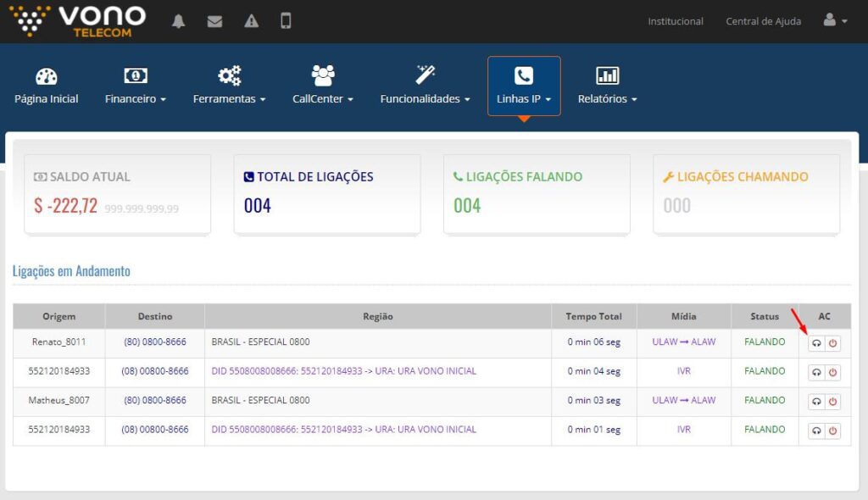Click the mobile phone icon in header
This screenshot has width=868, height=500.
click(x=286, y=21)
